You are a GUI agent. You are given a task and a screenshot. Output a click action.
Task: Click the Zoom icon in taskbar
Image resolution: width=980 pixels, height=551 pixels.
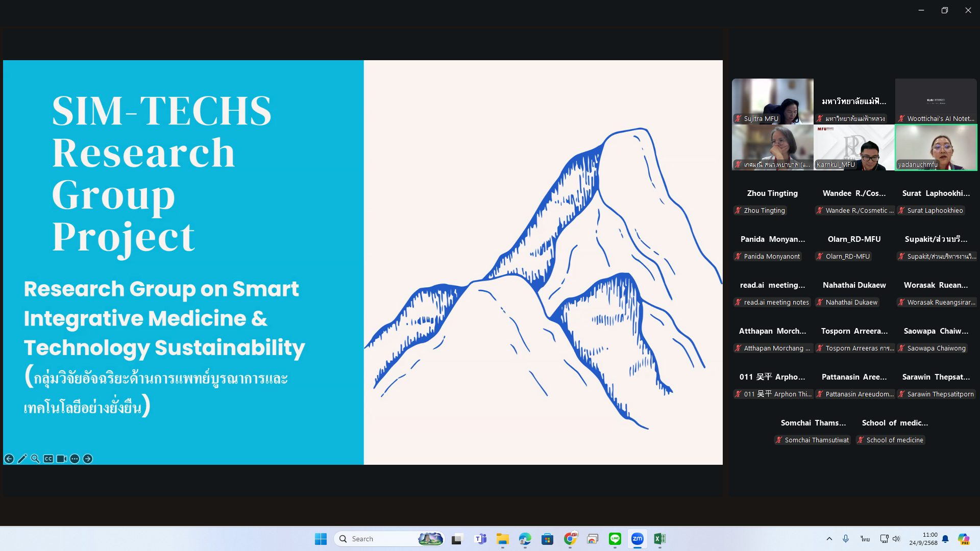point(637,539)
